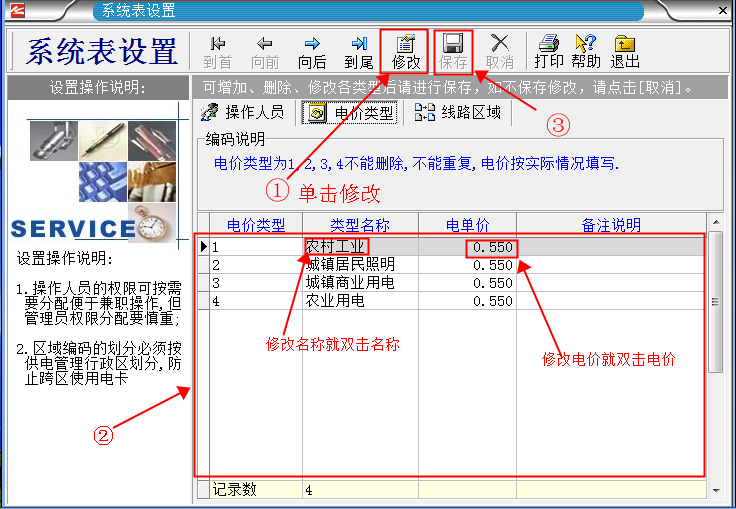Image resolution: width=736 pixels, height=509 pixels.
Task: Click the 类型名称 column header
Action: (359, 225)
